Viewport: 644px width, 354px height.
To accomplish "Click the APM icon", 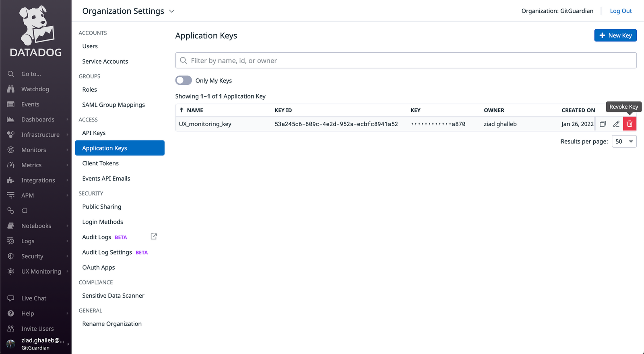I will point(11,195).
